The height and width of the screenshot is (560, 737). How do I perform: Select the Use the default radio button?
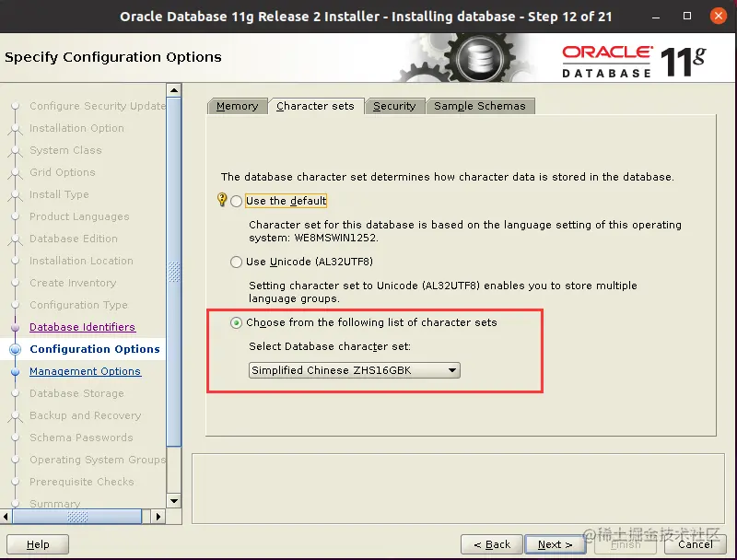tap(236, 201)
